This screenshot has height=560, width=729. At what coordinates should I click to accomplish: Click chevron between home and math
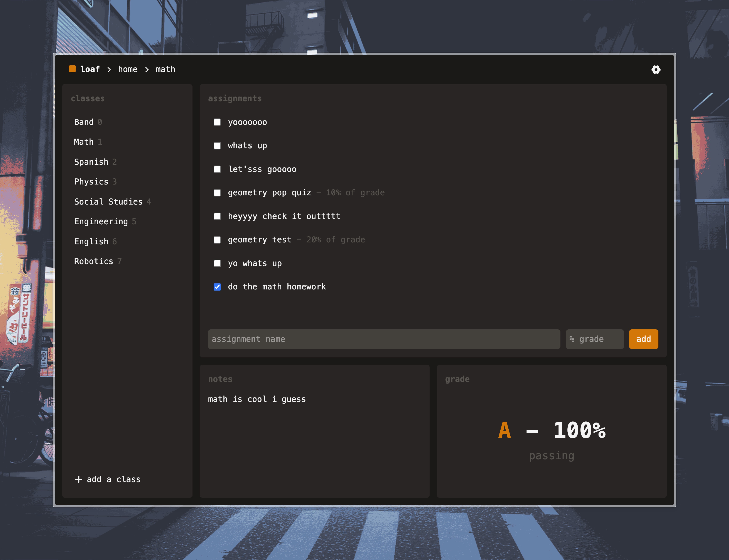[147, 69]
